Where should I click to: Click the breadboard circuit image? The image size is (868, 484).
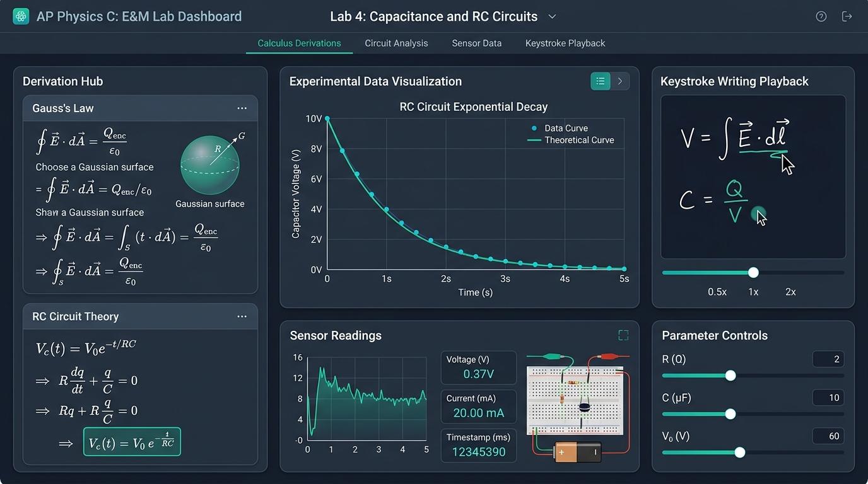coord(575,400)
